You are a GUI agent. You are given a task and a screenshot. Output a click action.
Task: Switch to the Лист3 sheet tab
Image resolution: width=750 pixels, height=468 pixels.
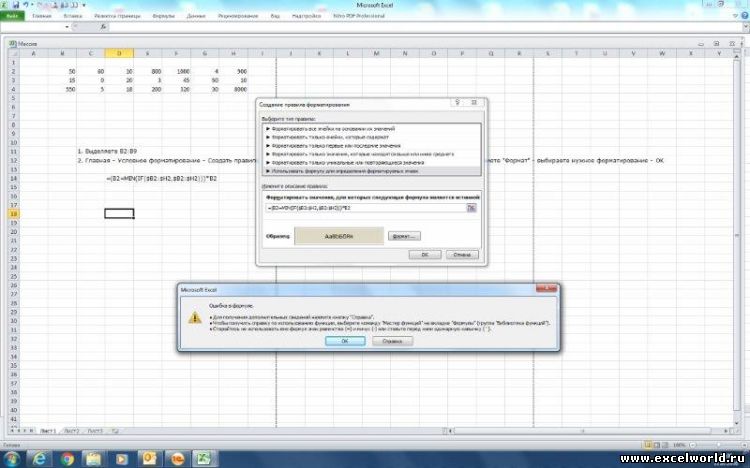[95, 431]
